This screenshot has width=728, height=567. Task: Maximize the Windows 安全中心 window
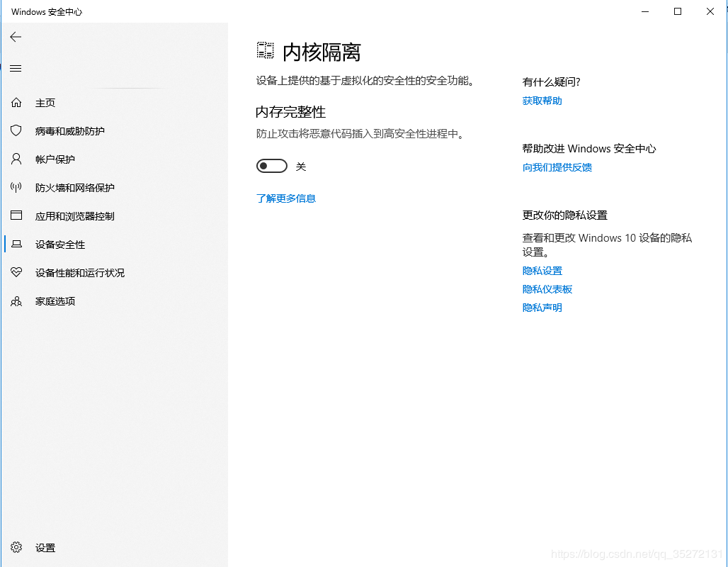pos(678,11)
